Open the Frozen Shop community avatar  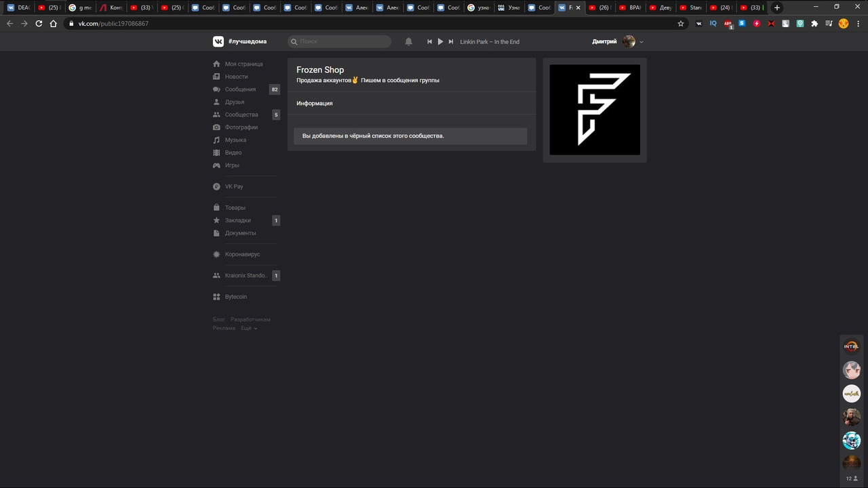click(x=595, y=110)
